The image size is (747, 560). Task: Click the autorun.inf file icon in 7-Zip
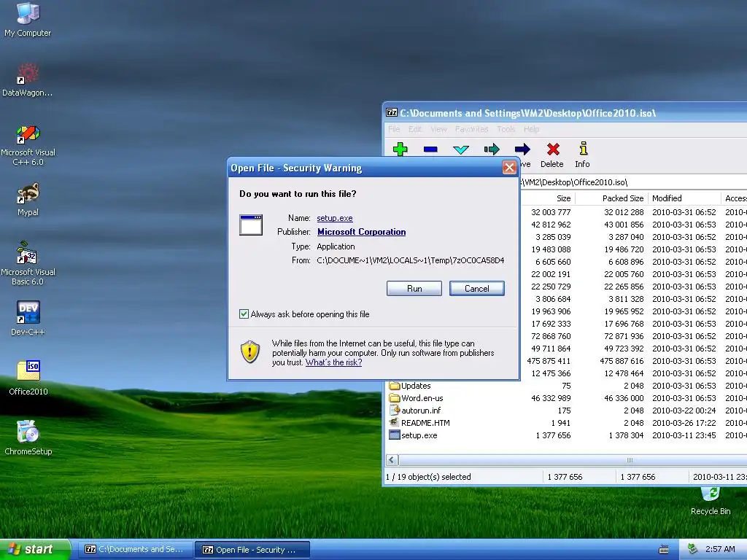[395, 410]
